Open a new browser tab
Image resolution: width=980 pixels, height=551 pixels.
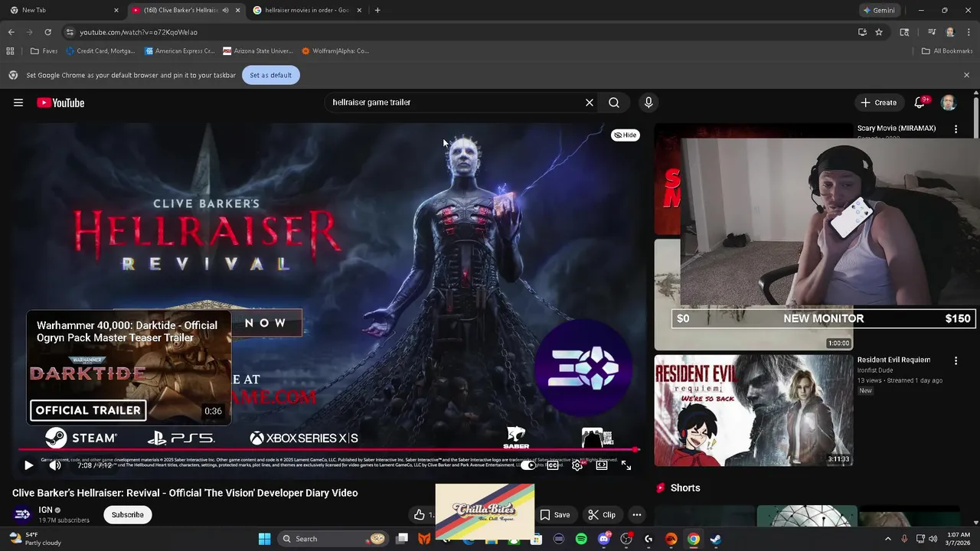377,10
